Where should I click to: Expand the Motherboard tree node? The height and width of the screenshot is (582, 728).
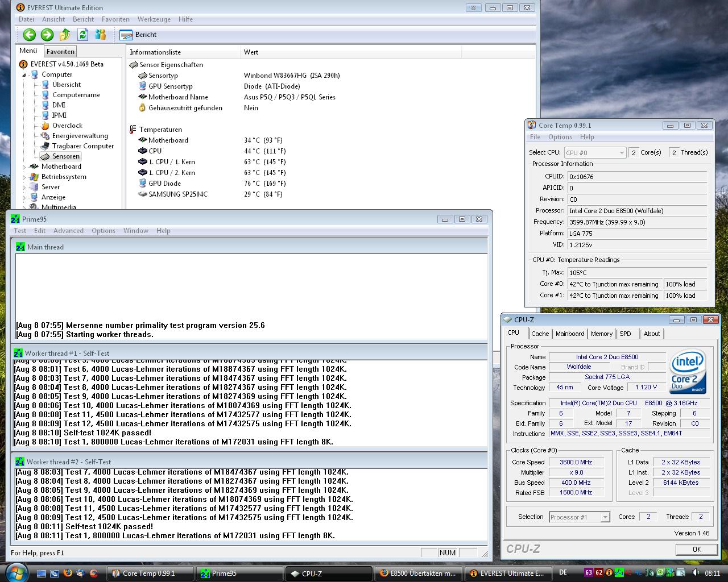pyautogui.click(x=24, y=167)
